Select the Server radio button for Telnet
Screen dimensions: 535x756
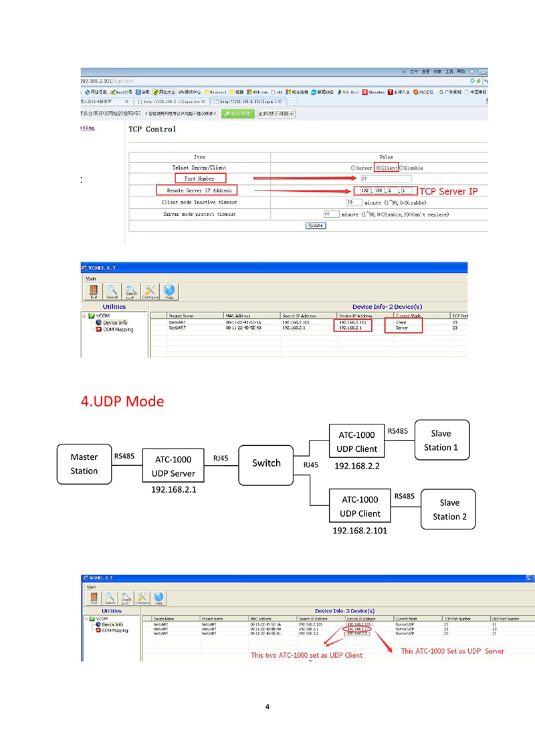click(x=352, y=168)
